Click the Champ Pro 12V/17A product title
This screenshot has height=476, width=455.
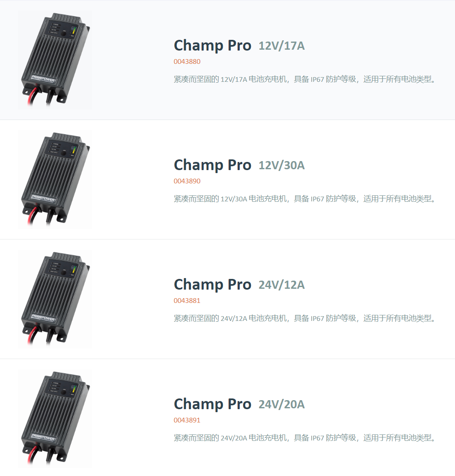239,46
